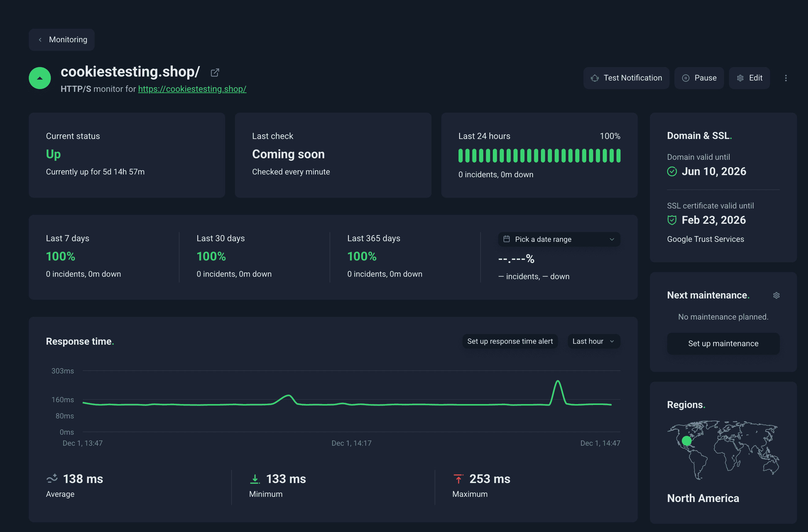The width and height of the screenshot is (808, 532).
Task: Click the gear icon beside Edit
Action: point(740,78)
